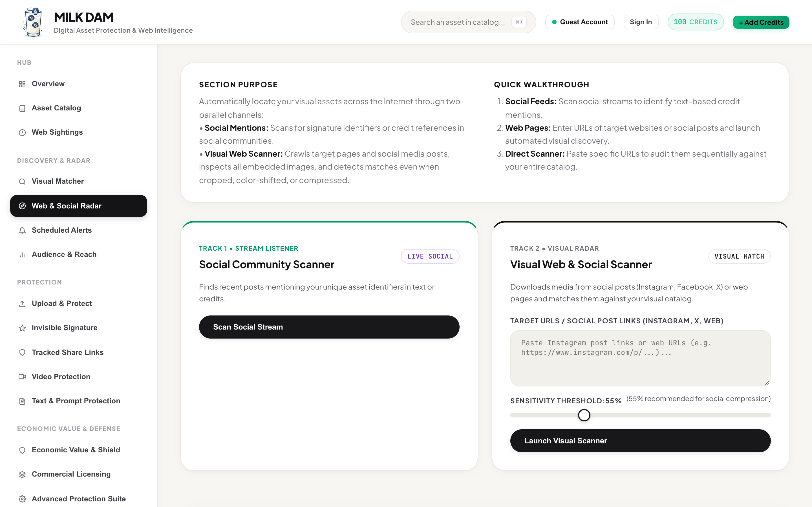This screenshot has width=812, height=507.
Task: Click the Invisible Signature star icon
Action: coord(22,328)
